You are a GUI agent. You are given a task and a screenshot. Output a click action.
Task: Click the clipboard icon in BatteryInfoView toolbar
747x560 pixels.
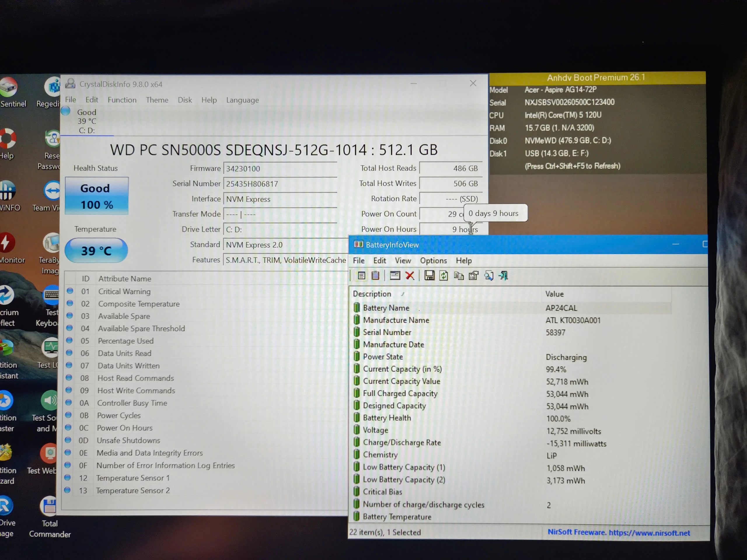[x=375, y=276]
